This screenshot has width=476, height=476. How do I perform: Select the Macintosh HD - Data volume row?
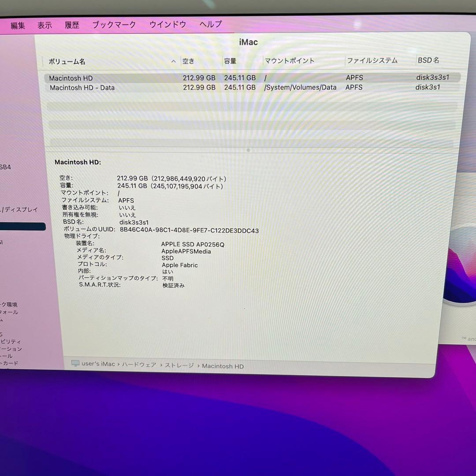(132, 88)
